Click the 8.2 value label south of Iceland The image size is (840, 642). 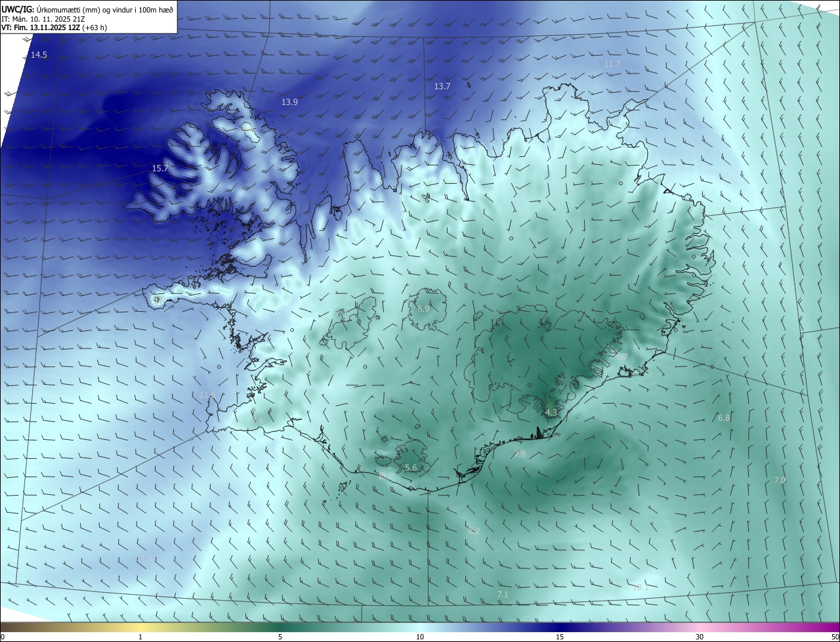[x=474, y=530]
